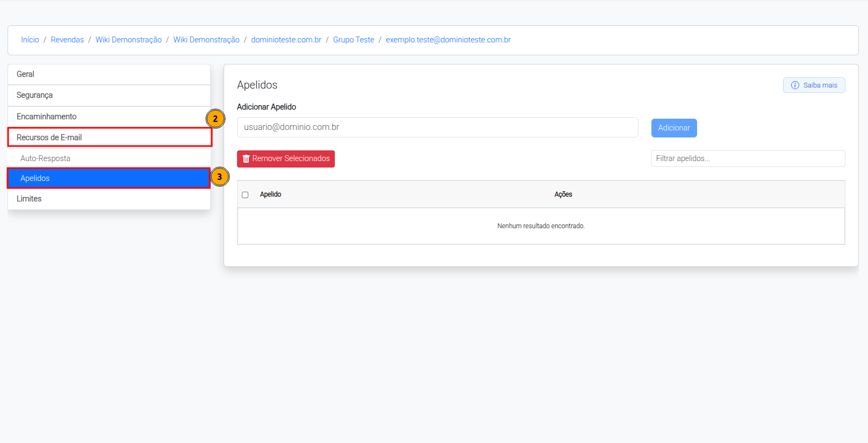
Task: Toggle the select-all checkbox beside Apelido header
Action: pos(245,195)
